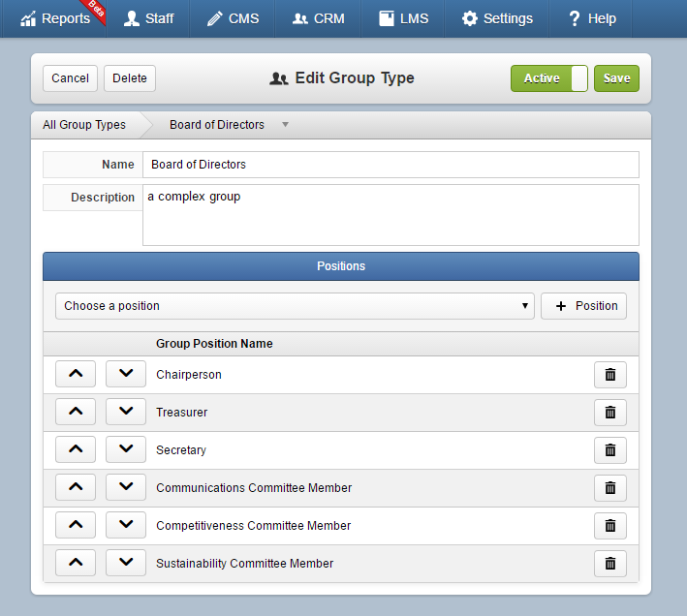Image resolution: width=687 pixels, height=616 pixels.
Task: Toggle the Active status switch
Action: pyautogui.click(x=549, y=78)
